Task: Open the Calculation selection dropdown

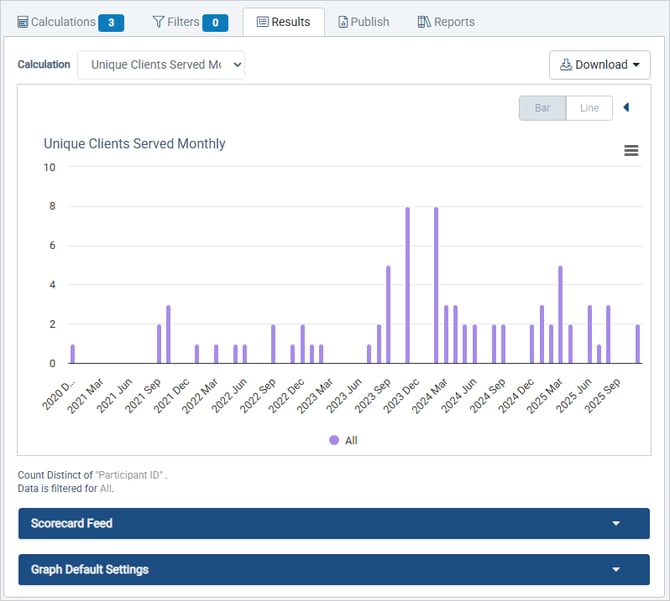Action: pos(161,65)
